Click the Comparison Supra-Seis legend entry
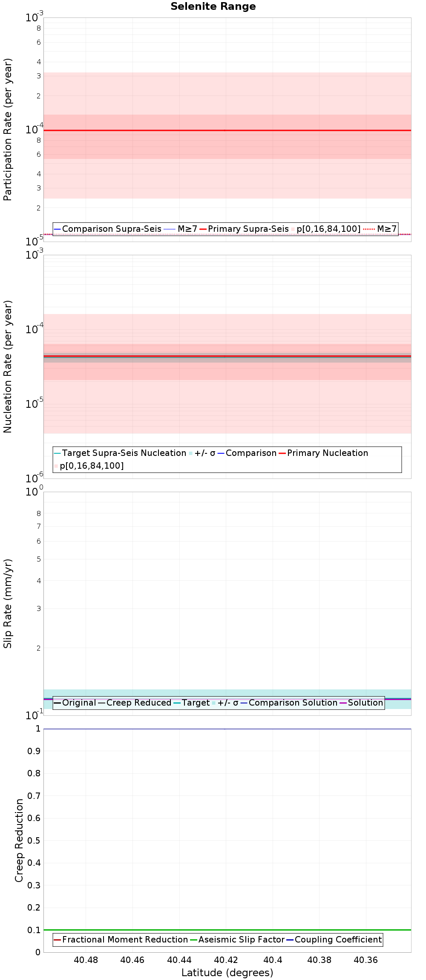 pyautogui.click(x=108, y=229)
